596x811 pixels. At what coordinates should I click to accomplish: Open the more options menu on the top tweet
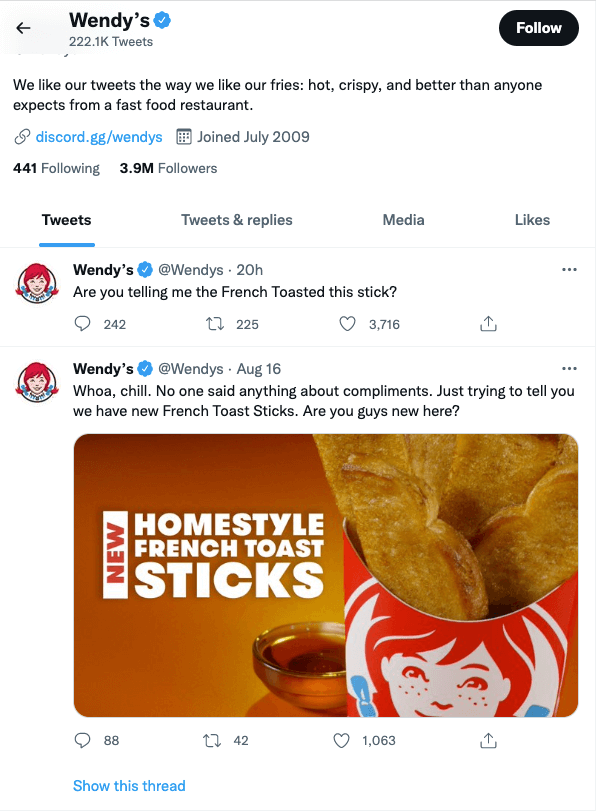tap(569, 269)
